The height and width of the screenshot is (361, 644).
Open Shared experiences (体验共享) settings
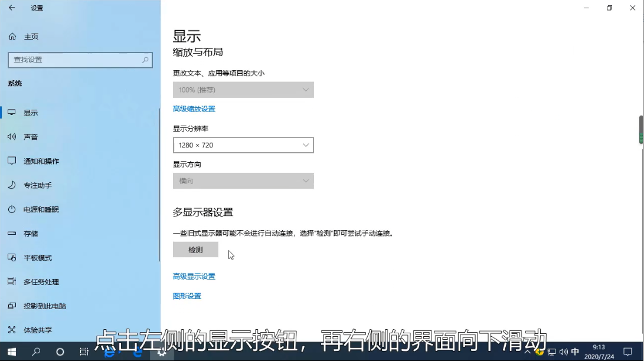38,330
